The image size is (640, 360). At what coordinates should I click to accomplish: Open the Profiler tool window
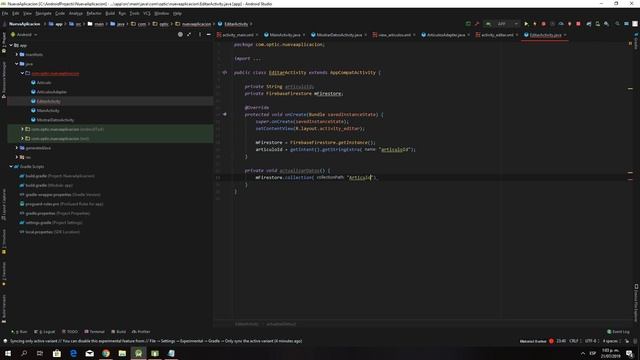click(x=141, y=332)
